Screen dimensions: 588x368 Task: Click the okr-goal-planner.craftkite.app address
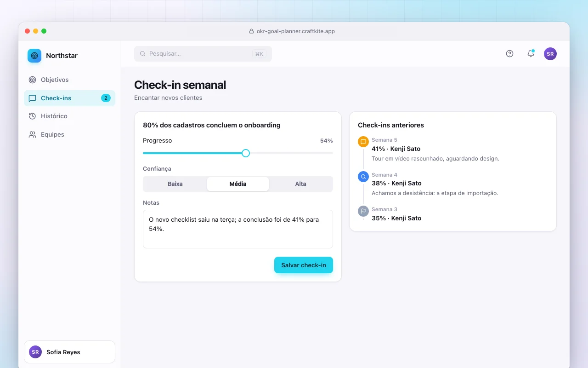click(296, 31)
